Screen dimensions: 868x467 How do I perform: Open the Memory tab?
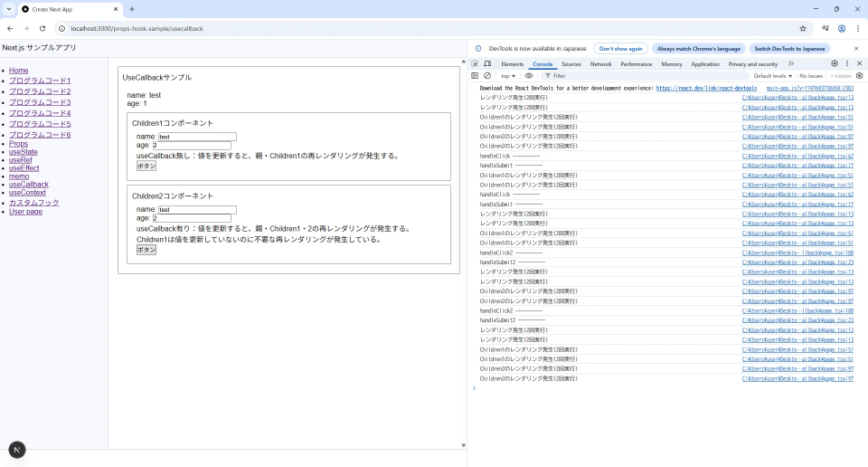pyautogui.click(x=672, y=64)
